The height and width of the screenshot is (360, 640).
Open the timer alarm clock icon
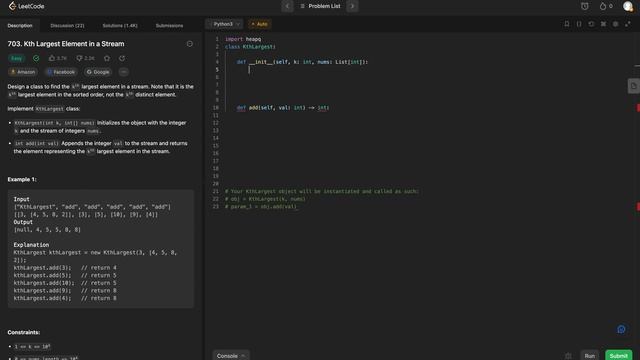coord(584,6)
